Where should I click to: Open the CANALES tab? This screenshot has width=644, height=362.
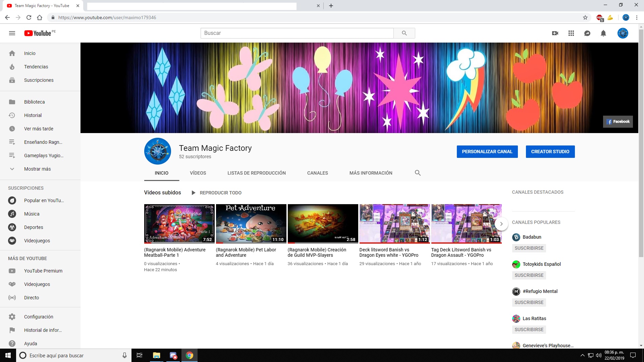point(318,173)
